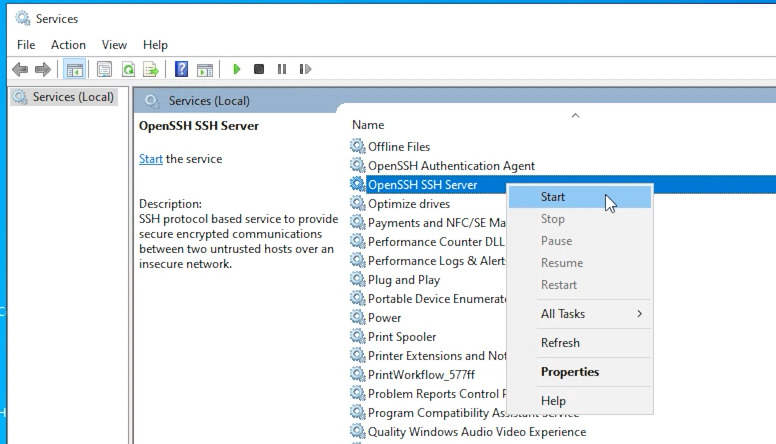Image resolution: width=776 pixels, height=444 pixels.
Task: Choose Refresh in the context menu
Action: (x=580, y=343)
